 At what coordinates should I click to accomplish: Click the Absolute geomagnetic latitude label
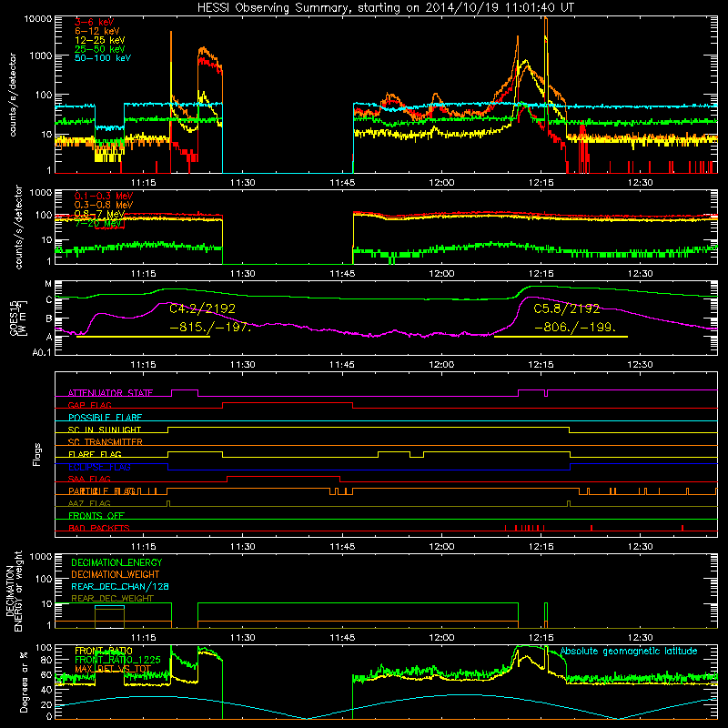point(629,651)
